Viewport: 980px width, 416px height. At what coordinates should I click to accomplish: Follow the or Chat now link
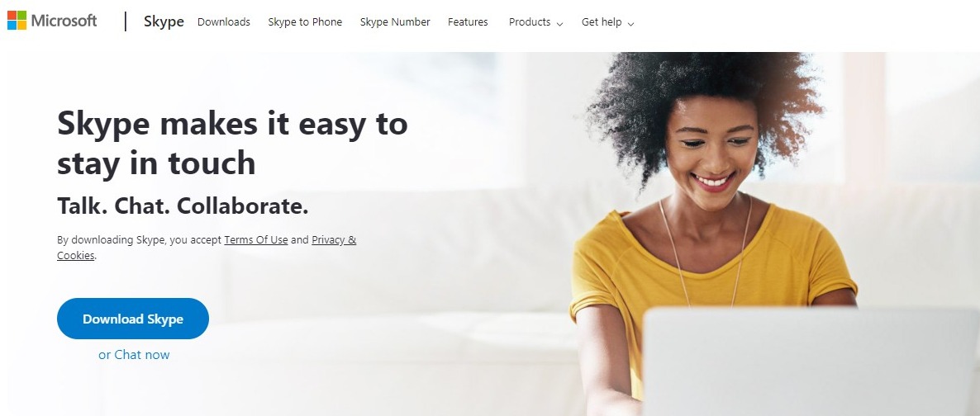tap(134, 355)
